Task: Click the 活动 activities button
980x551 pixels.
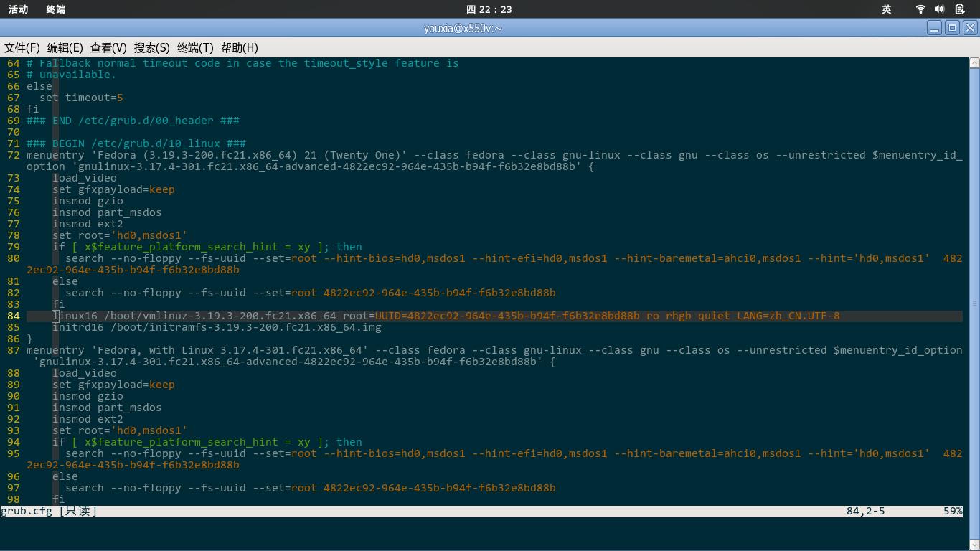Action: point(19,9)
